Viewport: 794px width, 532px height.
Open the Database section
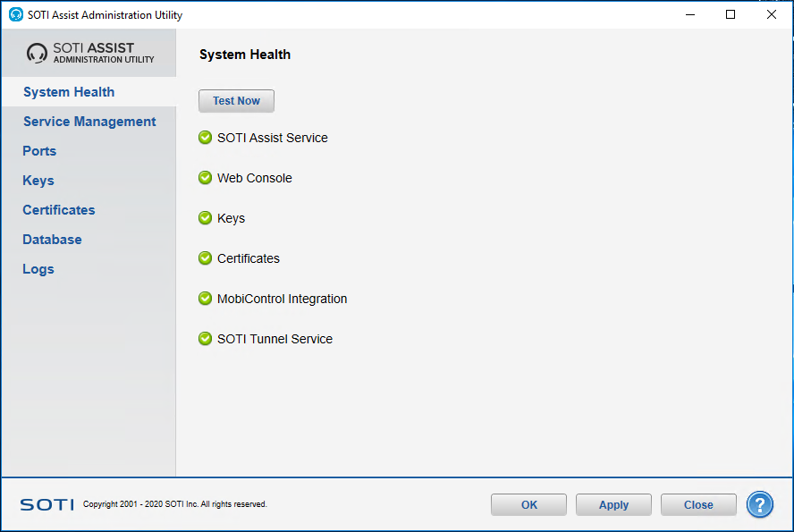coord(52,240)
